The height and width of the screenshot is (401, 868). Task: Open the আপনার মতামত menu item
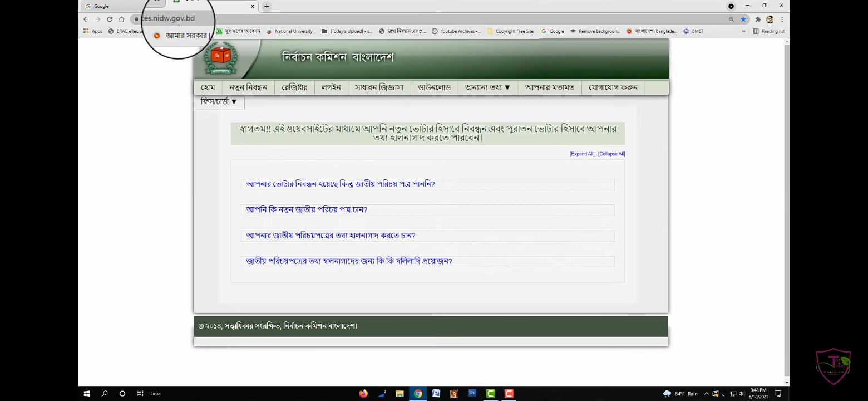point(550,87)
